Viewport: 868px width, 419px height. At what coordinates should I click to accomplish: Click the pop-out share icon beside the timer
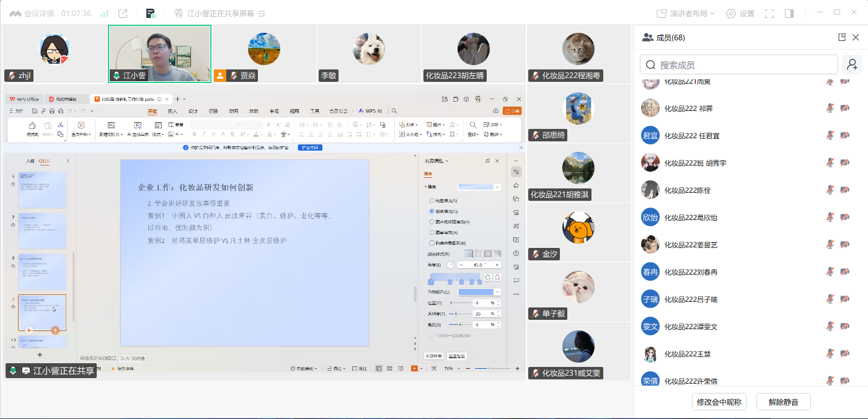pyautogui.click(x=123, y=13)
